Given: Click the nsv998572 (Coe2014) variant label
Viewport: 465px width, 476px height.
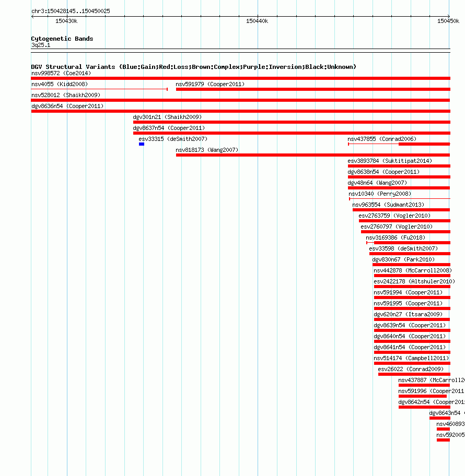Looking at the screenshot, I should (x=61, y=73).
